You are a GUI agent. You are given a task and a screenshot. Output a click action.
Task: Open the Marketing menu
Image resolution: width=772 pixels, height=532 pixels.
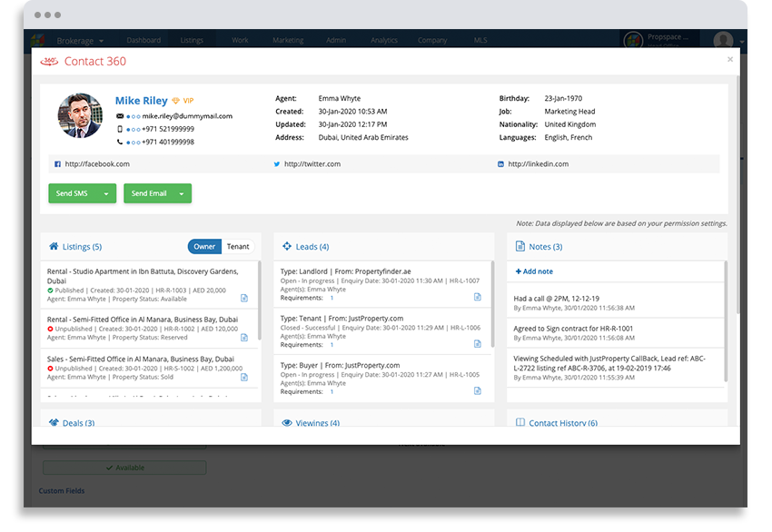(288, 40)
